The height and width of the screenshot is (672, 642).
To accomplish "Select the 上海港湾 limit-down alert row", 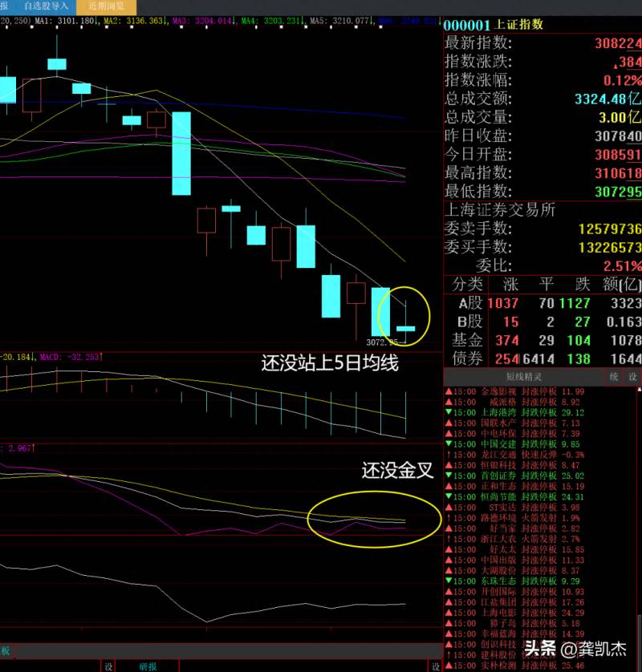I will 514,412.
